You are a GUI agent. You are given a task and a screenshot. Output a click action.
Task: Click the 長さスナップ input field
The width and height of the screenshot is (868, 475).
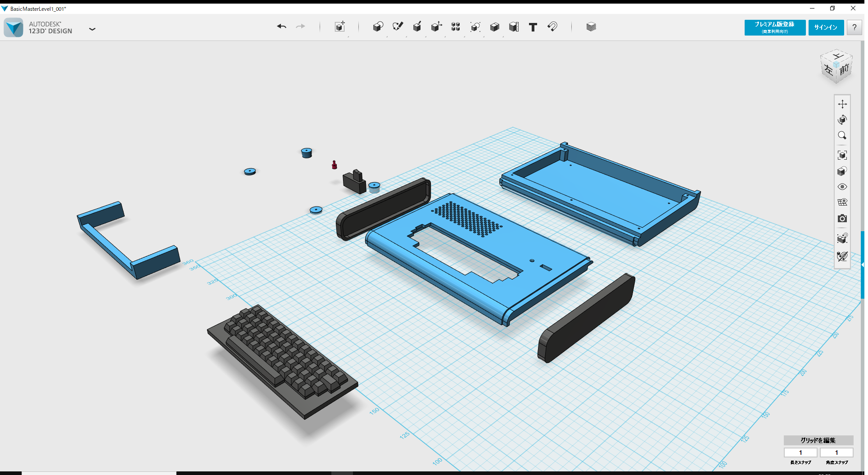click(x=800, y=453)
